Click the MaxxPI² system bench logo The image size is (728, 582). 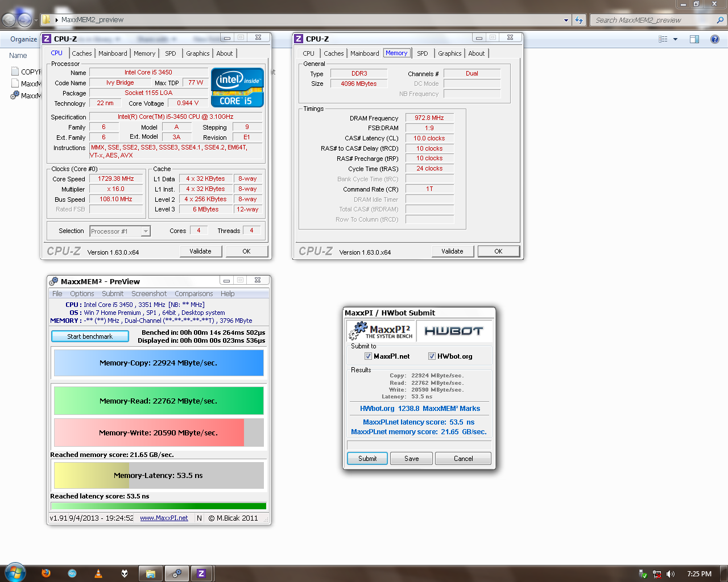382,331
